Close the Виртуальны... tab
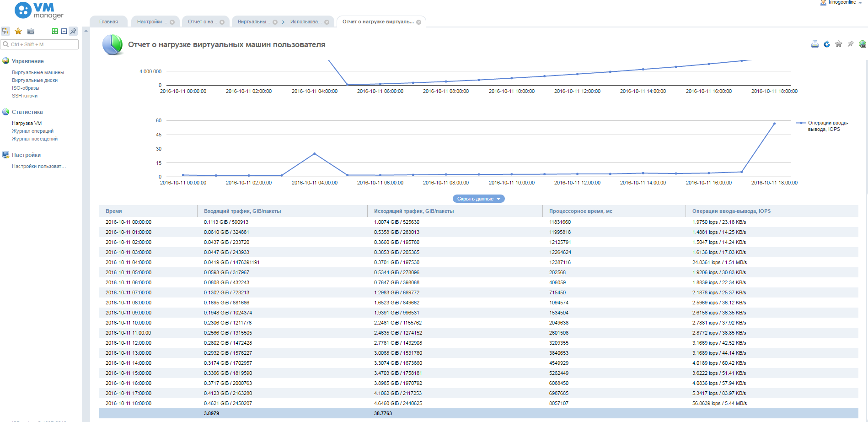 point(275,22)
